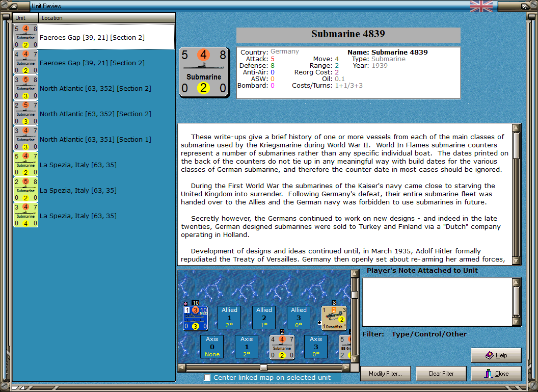The height and width of the screenshot is (392, 538).
Task: Click history text scrollbar thumb
Action: 516,146
